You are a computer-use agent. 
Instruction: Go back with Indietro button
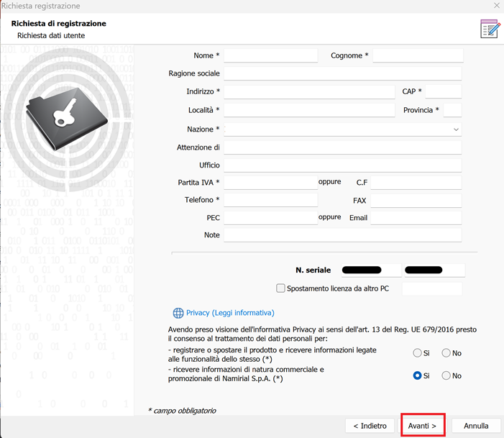370,426
